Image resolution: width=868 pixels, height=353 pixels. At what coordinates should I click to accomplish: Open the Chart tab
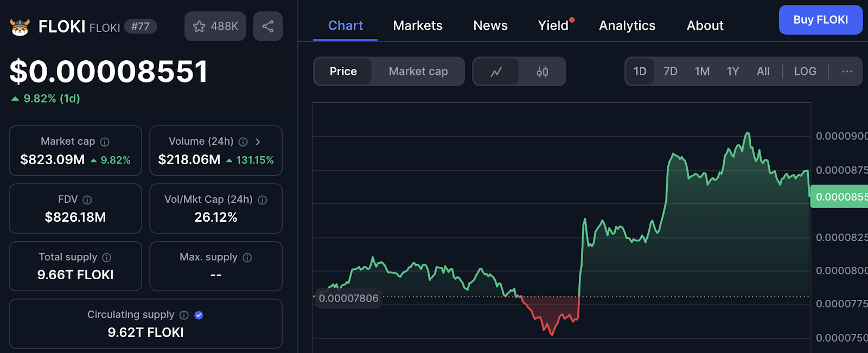pyautogui.click(x=346, y=25)
